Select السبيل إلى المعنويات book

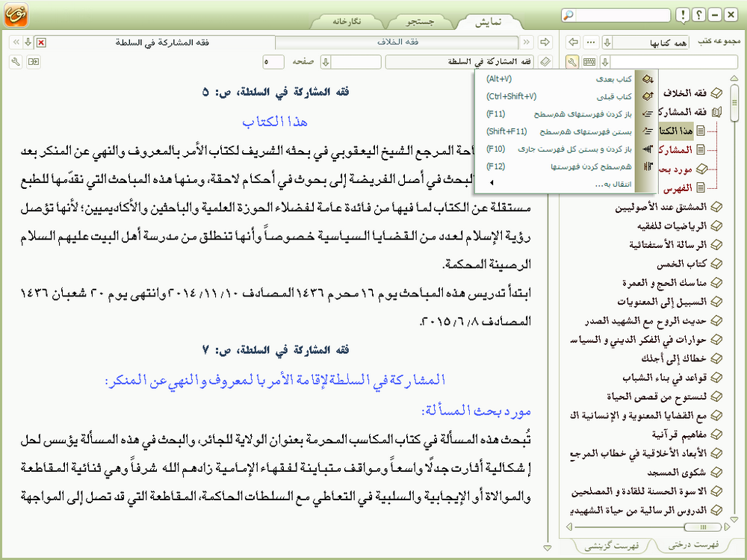point(662,302)
